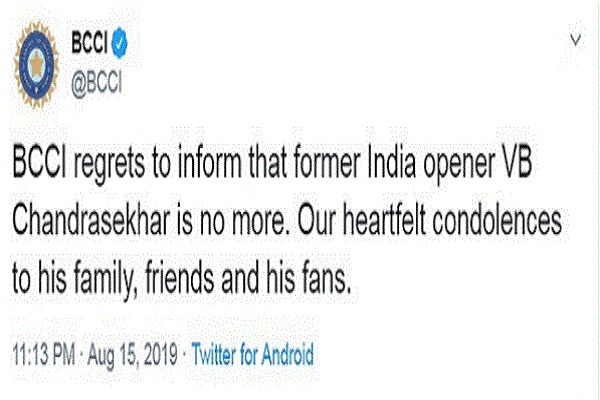Click the word "heartfelt" in tweet
The width and height of the screenshot is (600, 400).
click(x=384, y=220)
